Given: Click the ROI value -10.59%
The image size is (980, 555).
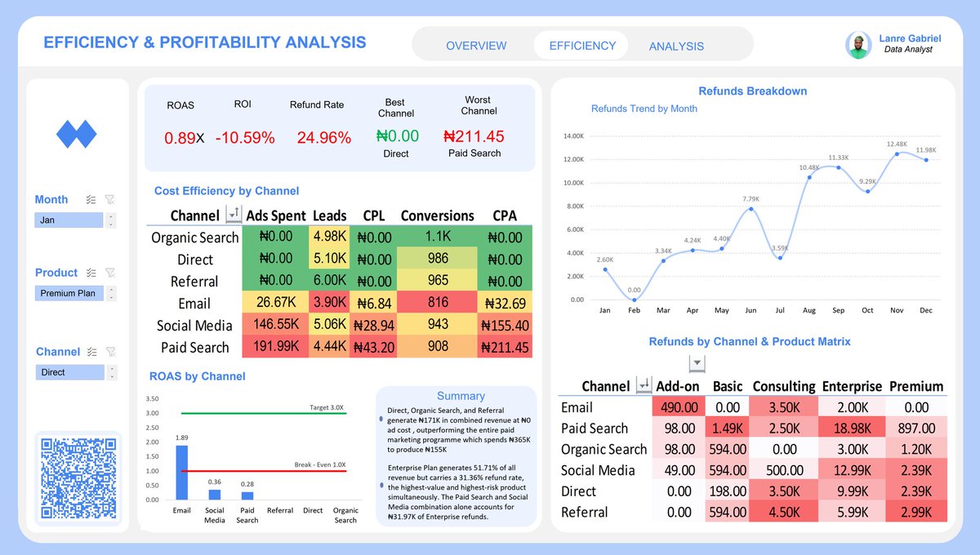Looking at the screenshot, I should click(245, 138).
